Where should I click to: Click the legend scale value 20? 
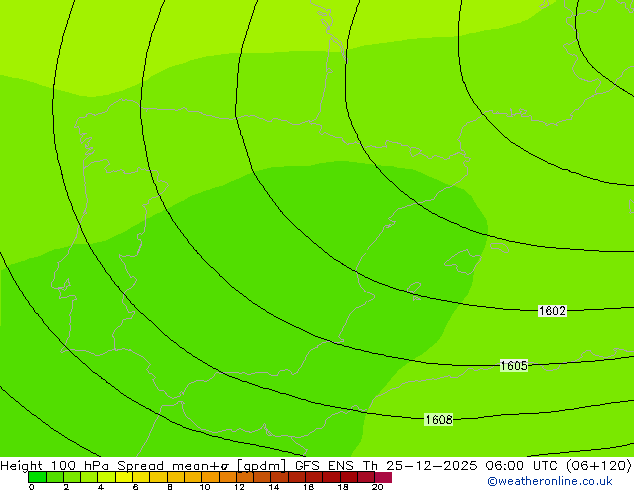pyautogui.click(x=378, y=486)
